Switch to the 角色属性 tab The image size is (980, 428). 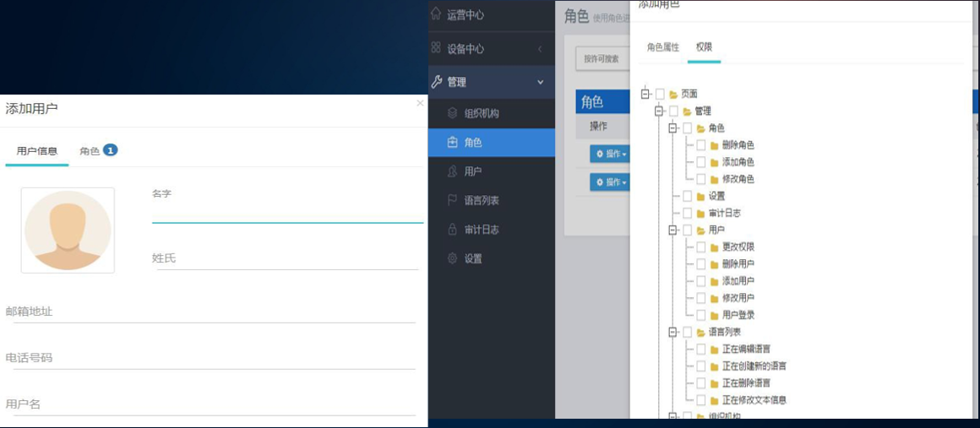pos(663,47)
